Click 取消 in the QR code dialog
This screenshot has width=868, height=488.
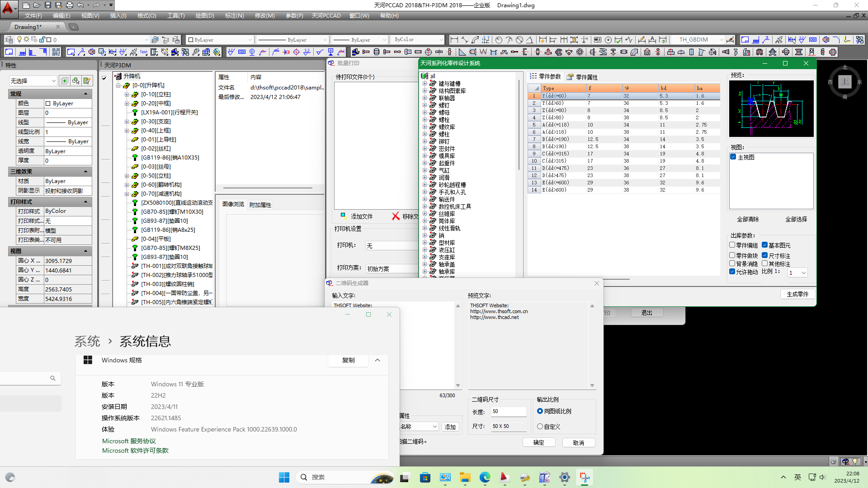[x=579, y=443]
